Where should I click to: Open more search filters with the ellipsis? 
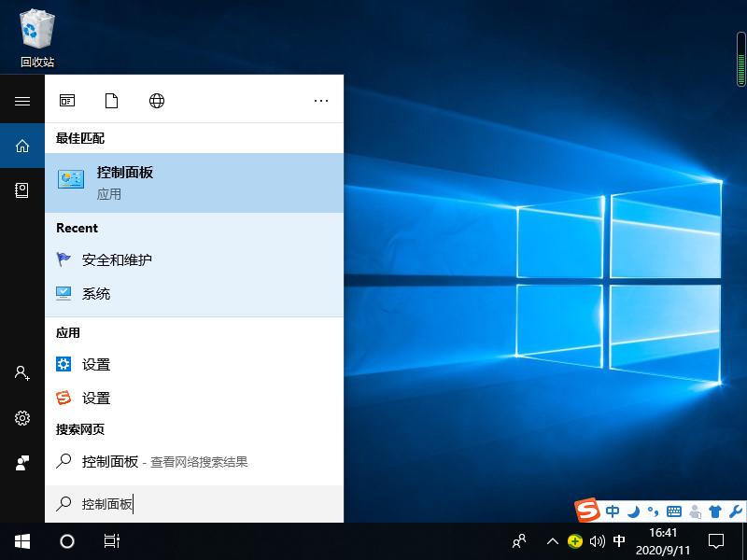[321, 100]
